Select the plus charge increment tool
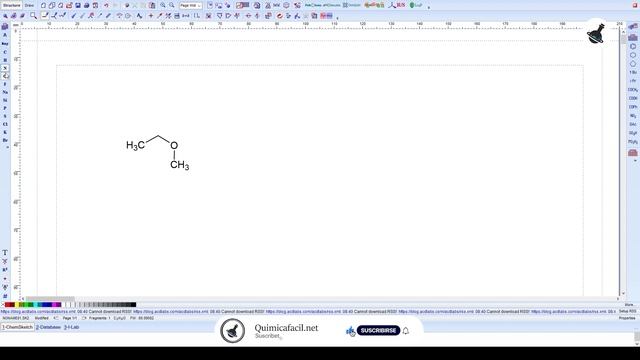 click(x=151, y=16)
